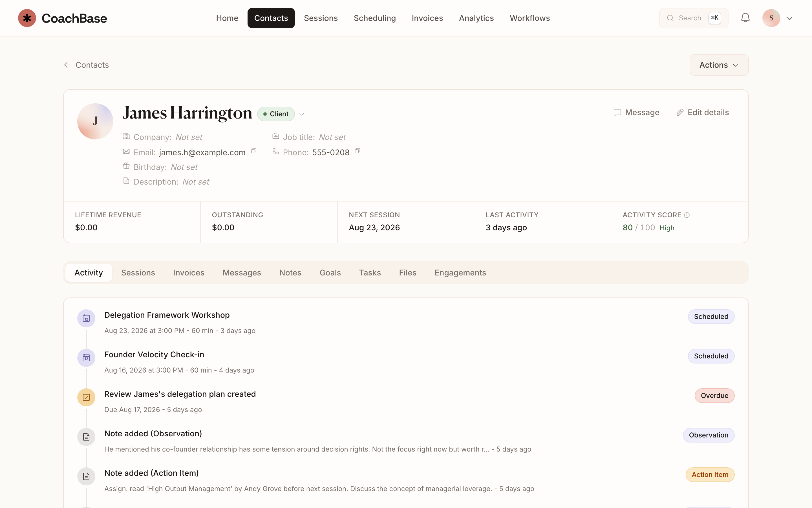Click the Client status badge
812x508 pixels.
[x=276, y=114]
